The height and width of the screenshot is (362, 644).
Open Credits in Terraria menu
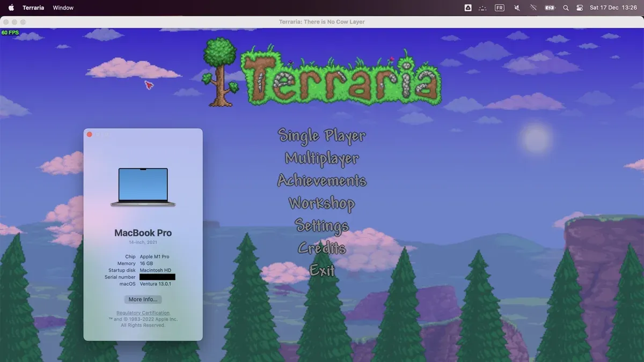point(322,248)
